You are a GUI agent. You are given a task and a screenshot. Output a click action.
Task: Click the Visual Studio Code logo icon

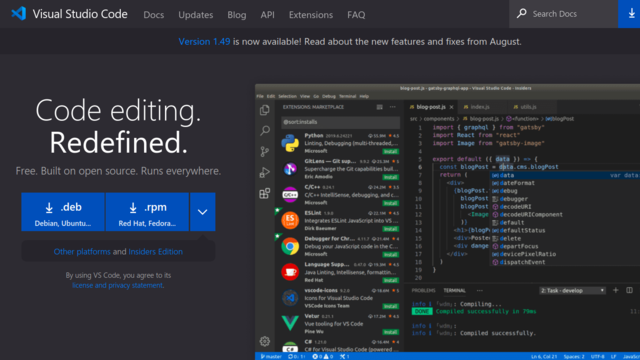click(19, 13)
